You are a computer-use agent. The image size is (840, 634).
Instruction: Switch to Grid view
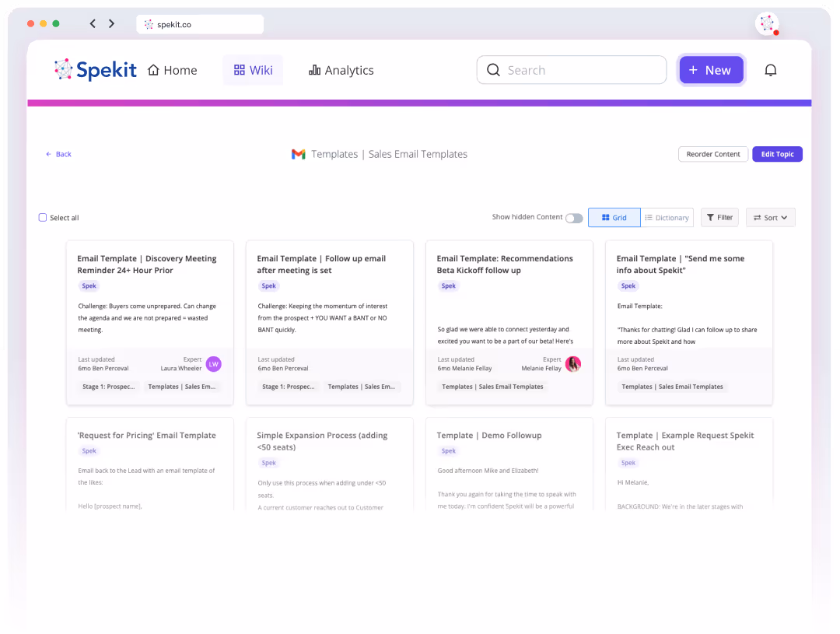point(614,218)
